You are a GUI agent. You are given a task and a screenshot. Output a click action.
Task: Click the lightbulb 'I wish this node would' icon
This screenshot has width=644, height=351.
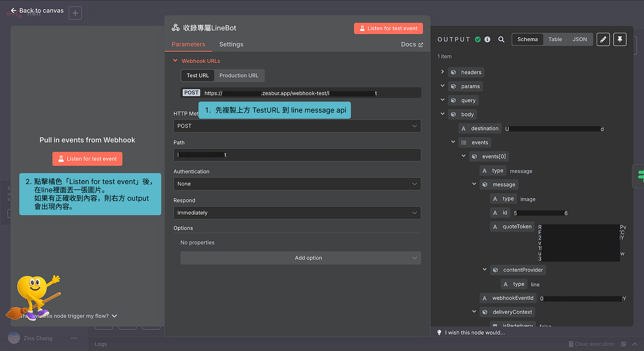pos(439,332)
